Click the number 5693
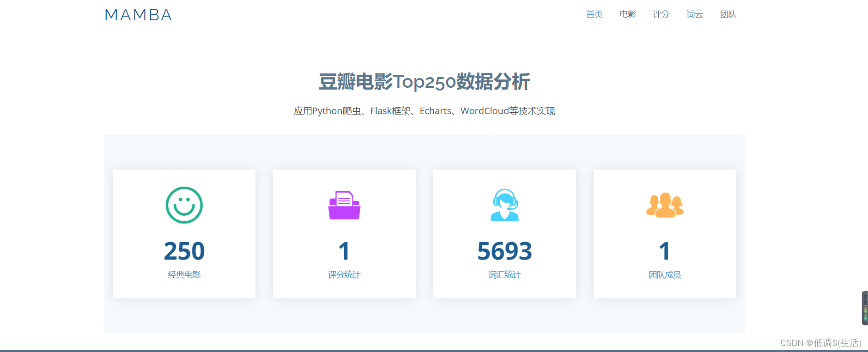Screen dimensions: 868x352 [x=504, y=251]
